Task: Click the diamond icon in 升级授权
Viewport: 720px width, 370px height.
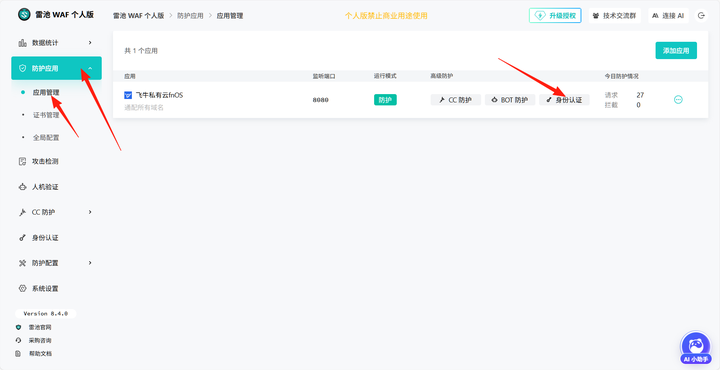Action: coord(540,16)
